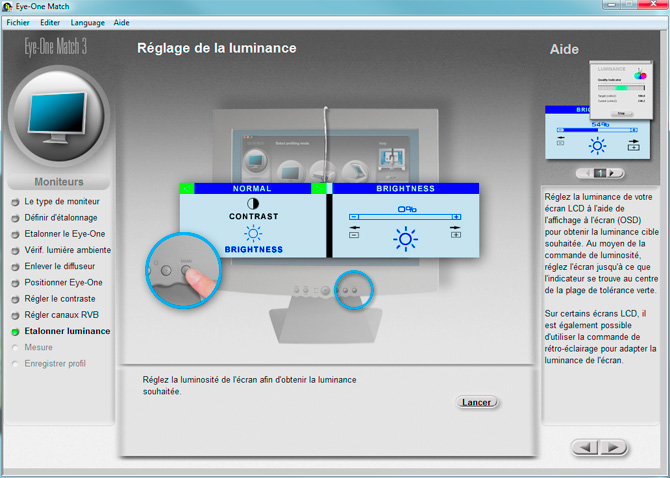Select 'Définir d'étalonnage' step
The width and height of the screenshot is (670, 478).
tap(61, 218)
